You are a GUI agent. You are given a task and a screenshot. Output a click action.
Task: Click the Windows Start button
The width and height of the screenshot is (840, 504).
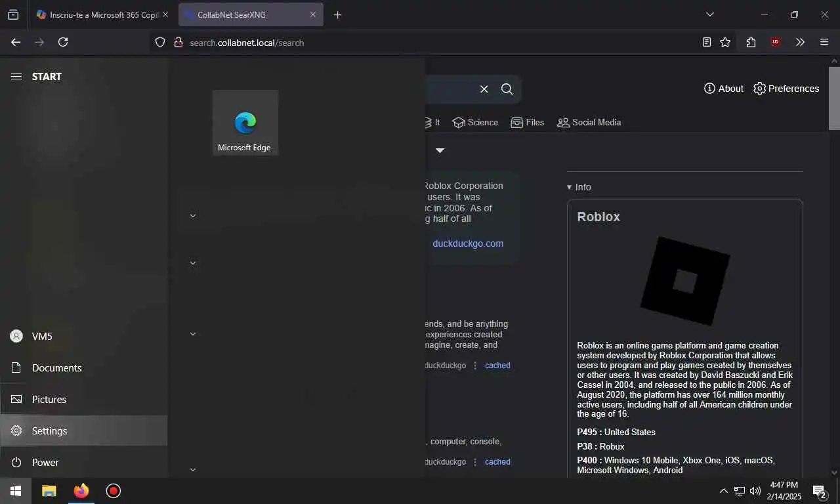coord(16,491)
